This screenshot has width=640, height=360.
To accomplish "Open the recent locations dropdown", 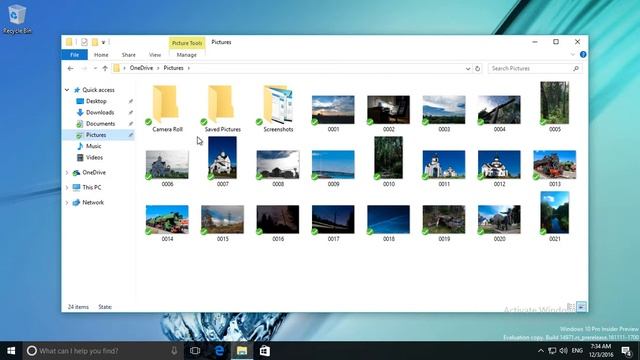I will pyautogui.click(x=95, y=68).
